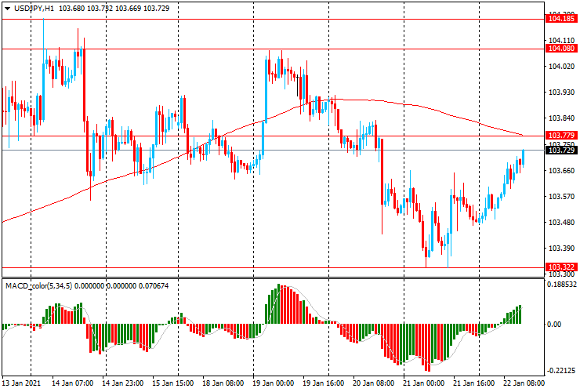Open the triangle menu beside USDJPY,H1
The width and height of the screenshot is (580, 392).
[7, 8]
